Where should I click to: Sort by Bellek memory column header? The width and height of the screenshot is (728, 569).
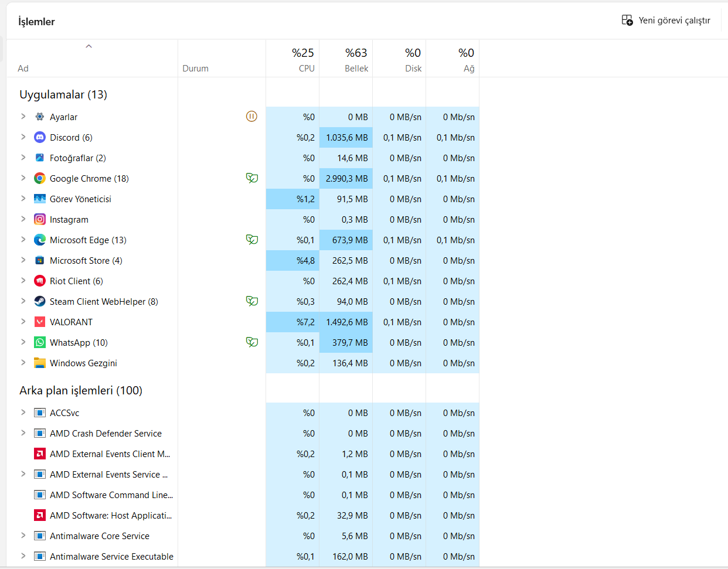[x=346, y=59]
